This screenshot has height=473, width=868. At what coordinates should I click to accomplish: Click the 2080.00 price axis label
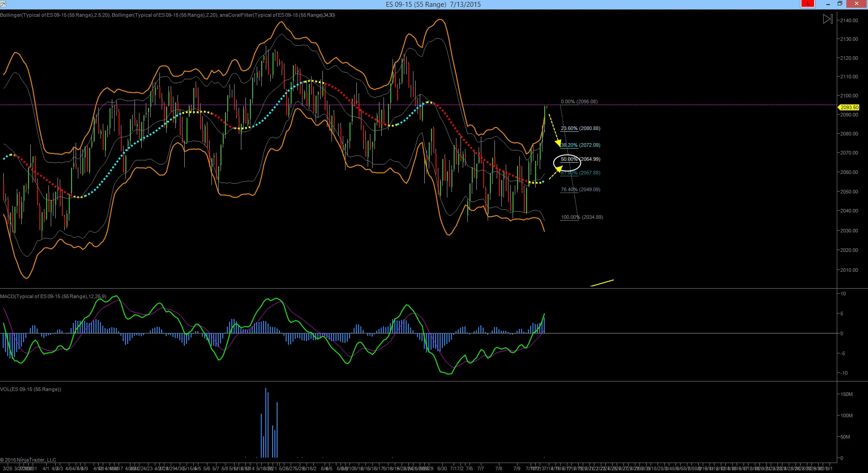click(849, 134)
